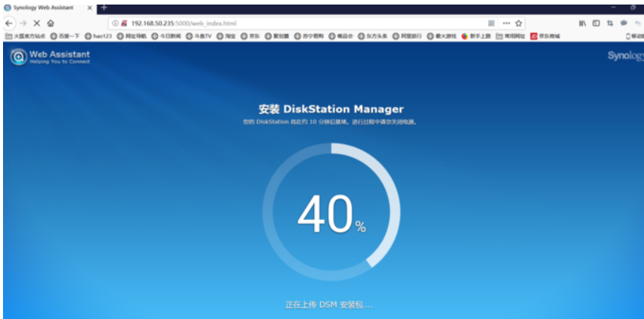Click the 正在上传 DSM 安装包 status text
644x319 pixels.
[329, 305]
